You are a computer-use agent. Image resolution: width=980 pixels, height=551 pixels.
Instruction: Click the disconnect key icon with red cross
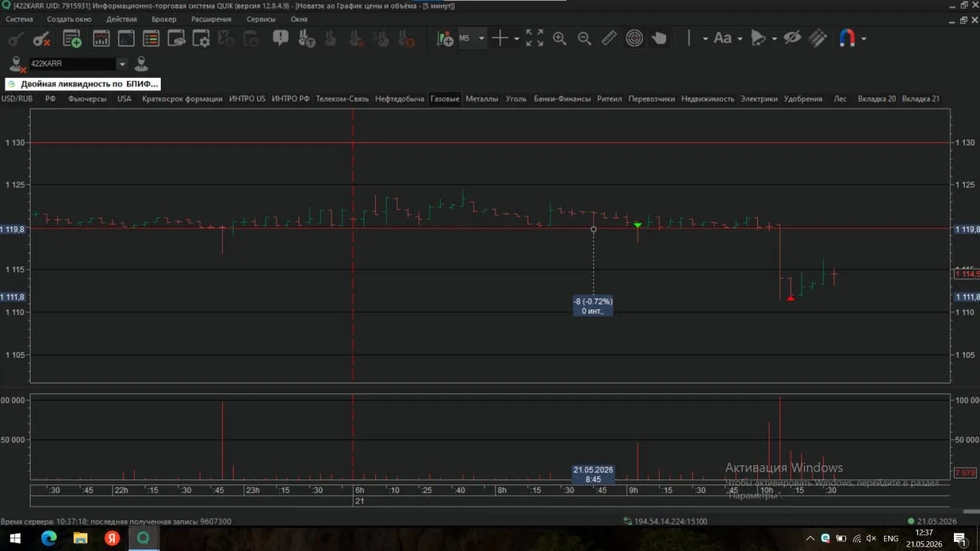pyautogui.click(x=41, y=38)
